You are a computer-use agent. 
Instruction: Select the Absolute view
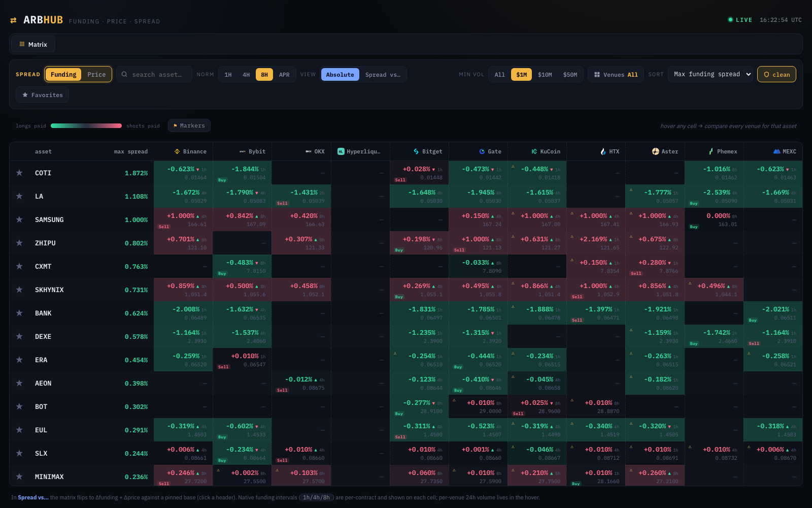[340, 75]
